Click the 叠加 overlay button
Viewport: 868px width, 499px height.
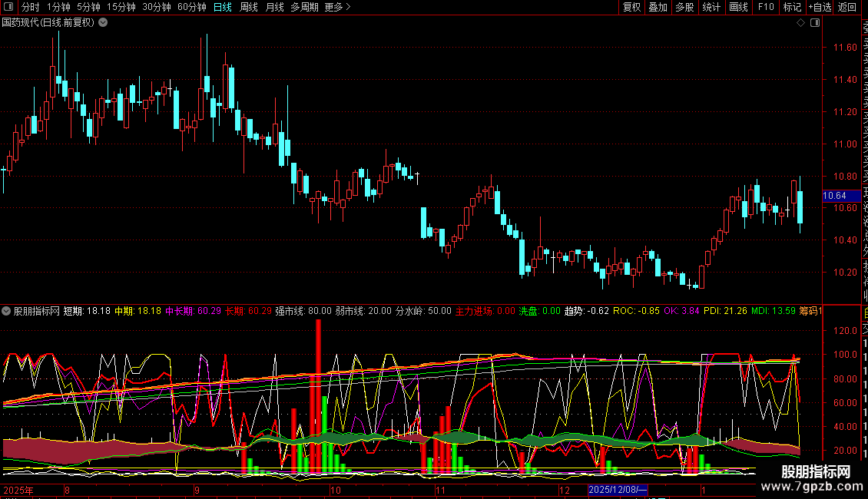click(x=658, y=7)
